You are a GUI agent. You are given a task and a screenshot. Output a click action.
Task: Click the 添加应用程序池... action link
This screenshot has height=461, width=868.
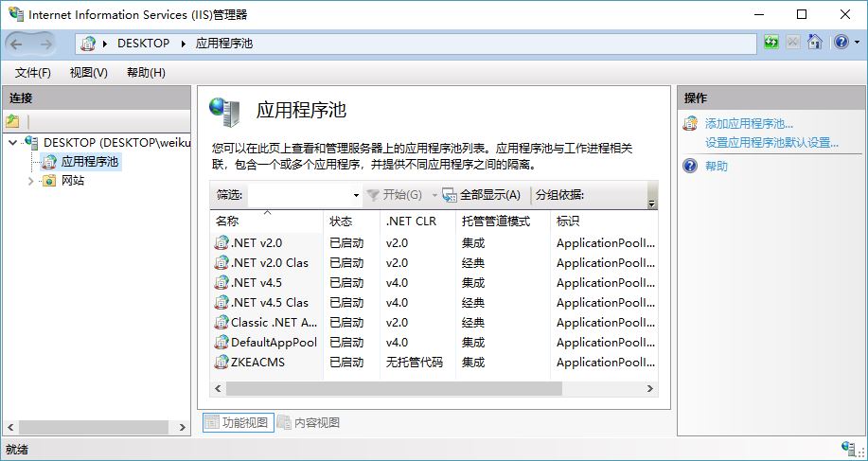pyautogui.click(x=749, y=123)
